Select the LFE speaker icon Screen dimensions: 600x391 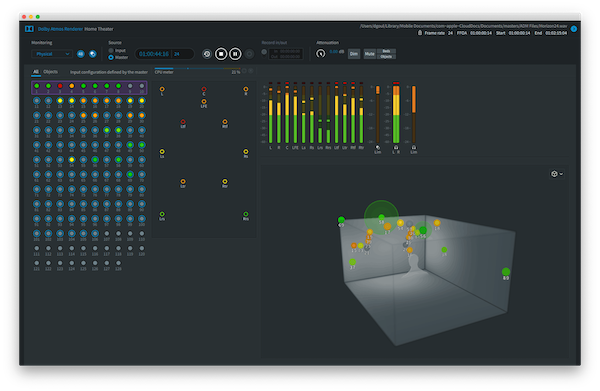point(204,102)
